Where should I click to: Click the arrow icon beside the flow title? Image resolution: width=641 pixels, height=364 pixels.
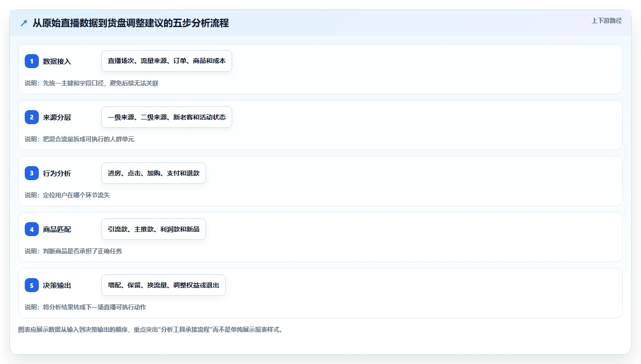pyautogui.click(x=24, y=23)
